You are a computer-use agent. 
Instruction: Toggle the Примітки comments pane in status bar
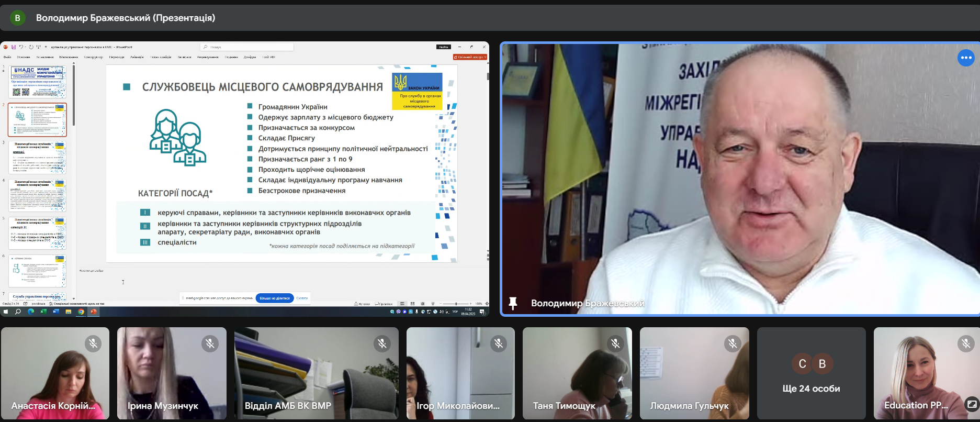coord(384,304)
